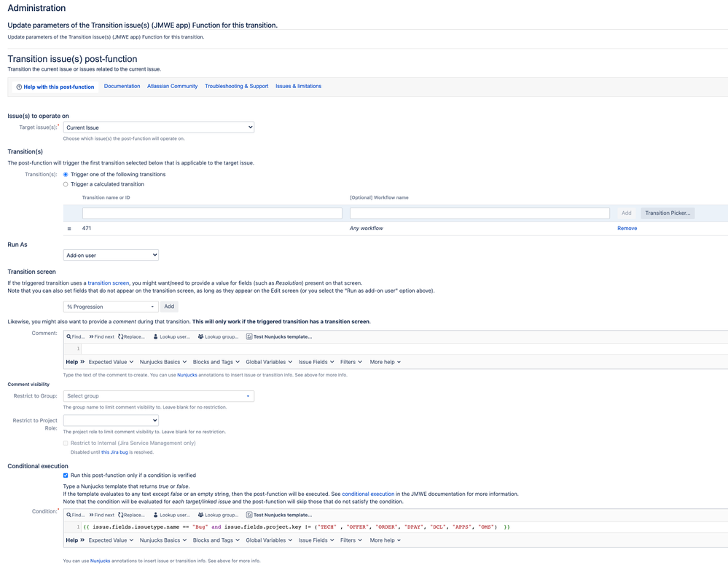The height and width of the screenshot is (568, 728).
Task: Click Find next in the Condition editor toolbar
Action: coord(102,515)
